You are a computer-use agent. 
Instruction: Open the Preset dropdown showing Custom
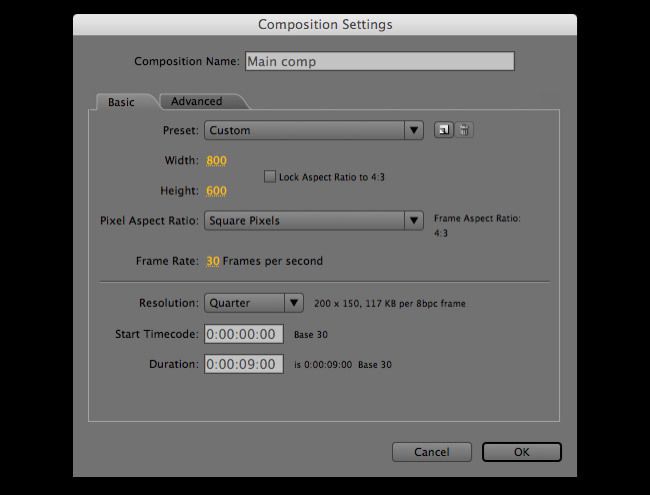[x=314, y=130]
